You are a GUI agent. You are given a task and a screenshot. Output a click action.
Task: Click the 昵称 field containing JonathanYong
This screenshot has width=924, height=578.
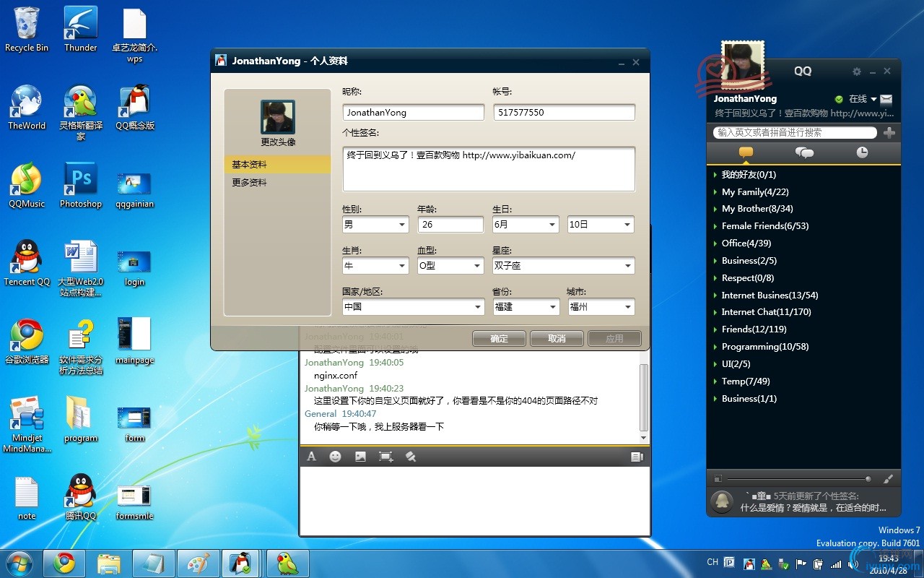413,113
